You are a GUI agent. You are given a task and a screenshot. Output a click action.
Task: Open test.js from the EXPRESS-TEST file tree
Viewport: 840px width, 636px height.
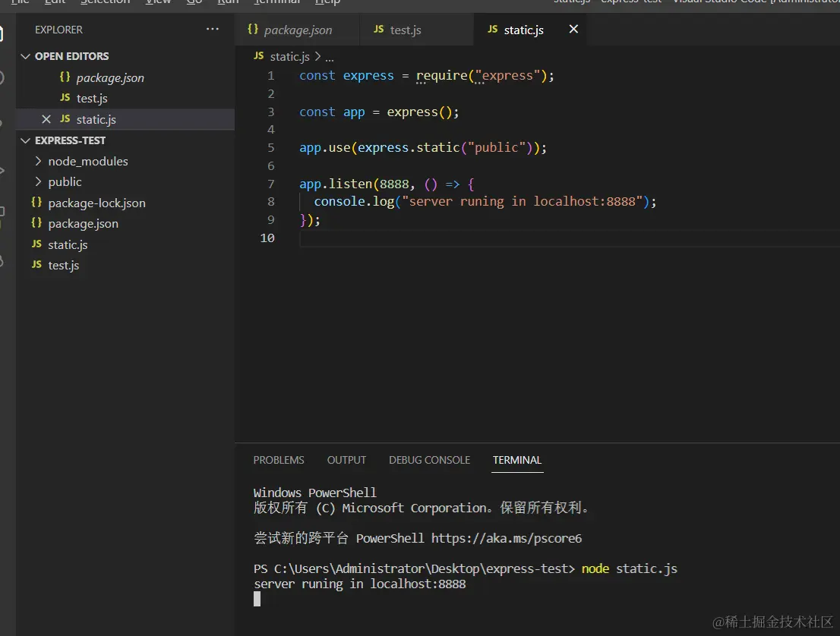pos(63,265)
